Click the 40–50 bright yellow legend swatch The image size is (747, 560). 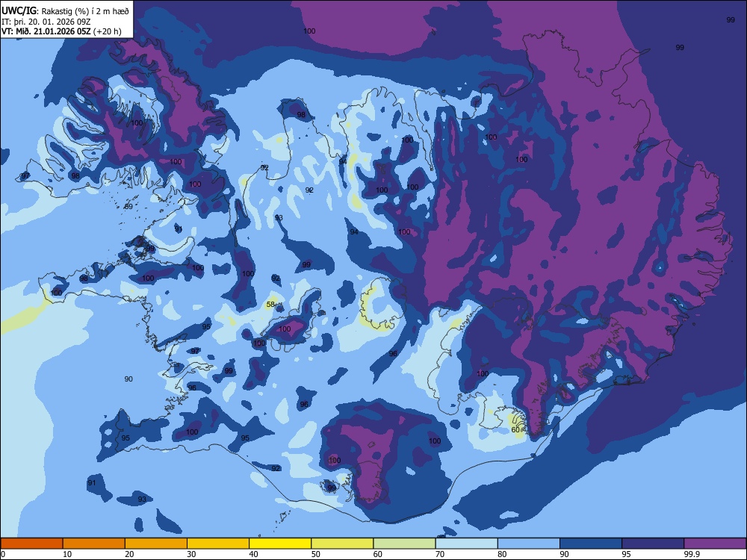[x=280, y=544]
